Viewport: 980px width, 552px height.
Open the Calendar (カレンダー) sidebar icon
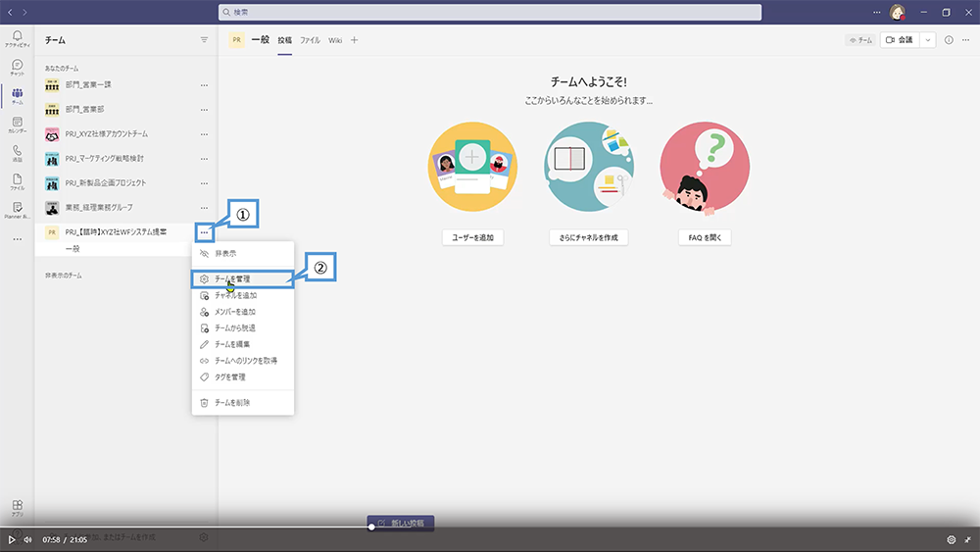coord(17,124)
